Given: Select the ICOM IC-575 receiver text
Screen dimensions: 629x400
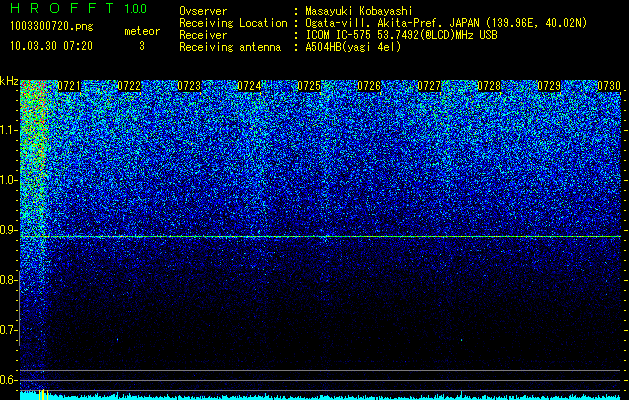Looking at the screenshot, I should pyautogui.click(x=401, y=35).
